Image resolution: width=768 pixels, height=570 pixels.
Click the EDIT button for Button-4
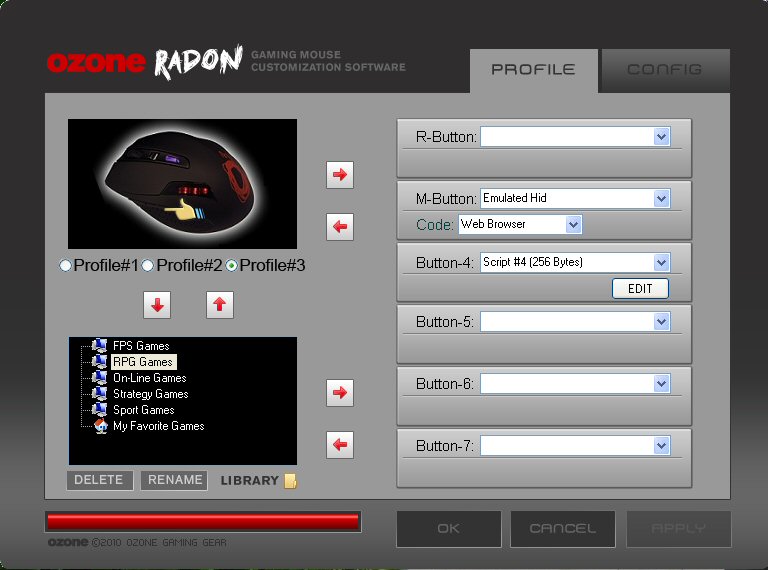(x=640, y=288)
